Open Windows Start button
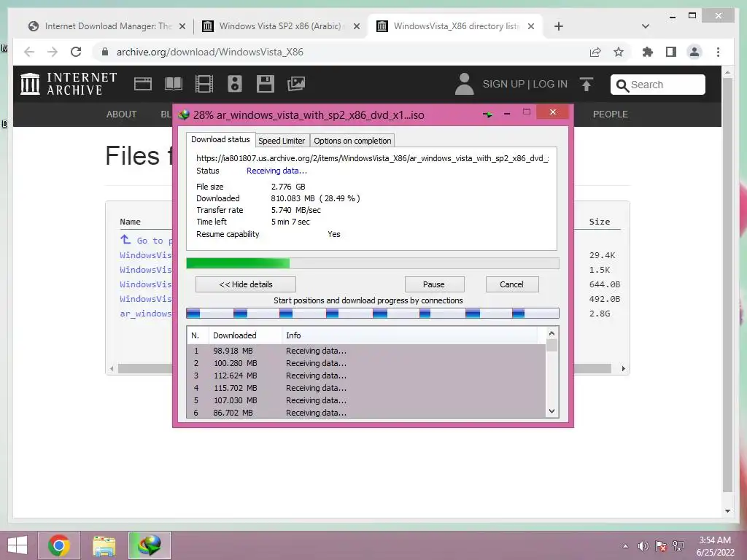747x560 pixels. point(18,545)
